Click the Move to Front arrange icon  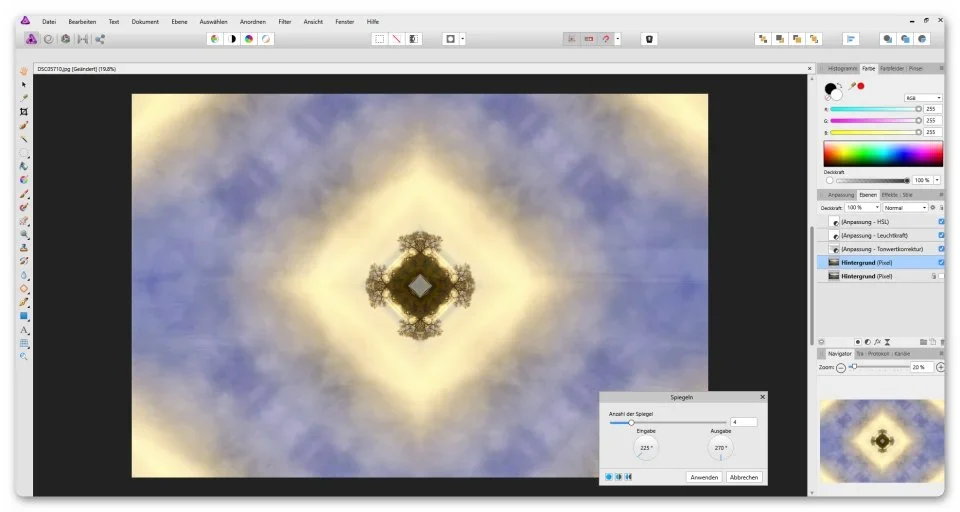click(x=814, y=39)
